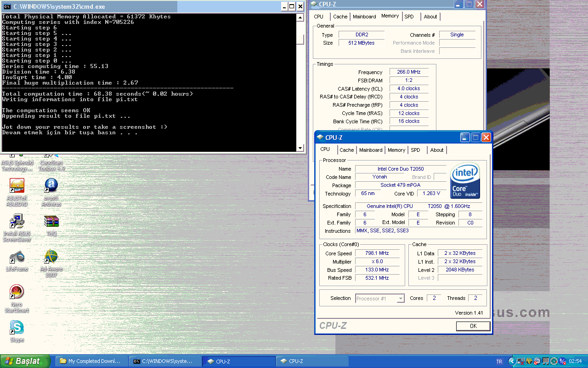
Task: Click the Rated FSB value 532.1 MHz
Action: [x=377, y=278]
